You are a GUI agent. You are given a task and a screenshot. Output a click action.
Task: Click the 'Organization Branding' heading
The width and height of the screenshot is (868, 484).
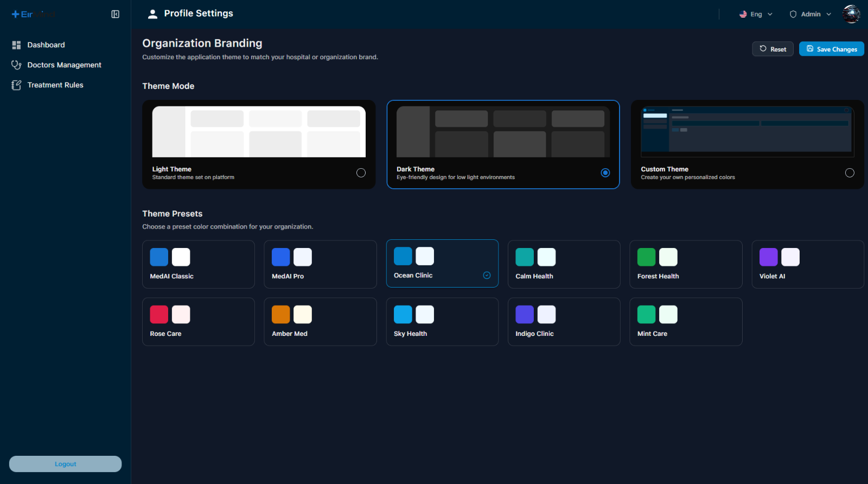[202, 43]
